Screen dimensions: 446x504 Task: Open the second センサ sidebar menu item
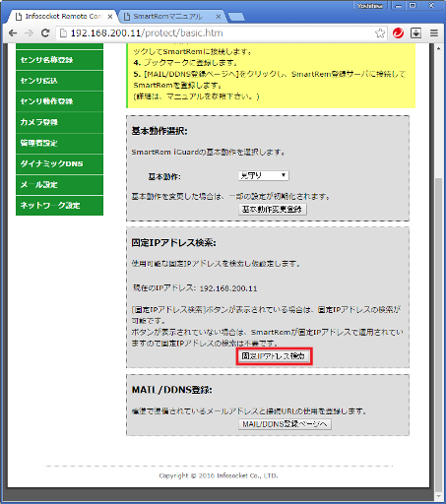[59, 81]
